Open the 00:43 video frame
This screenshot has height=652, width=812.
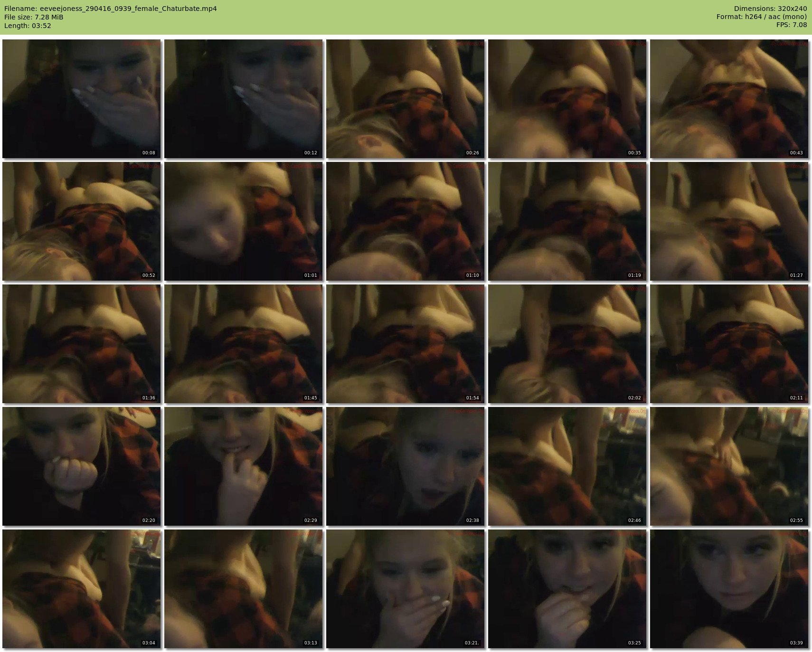pos(729,99)
